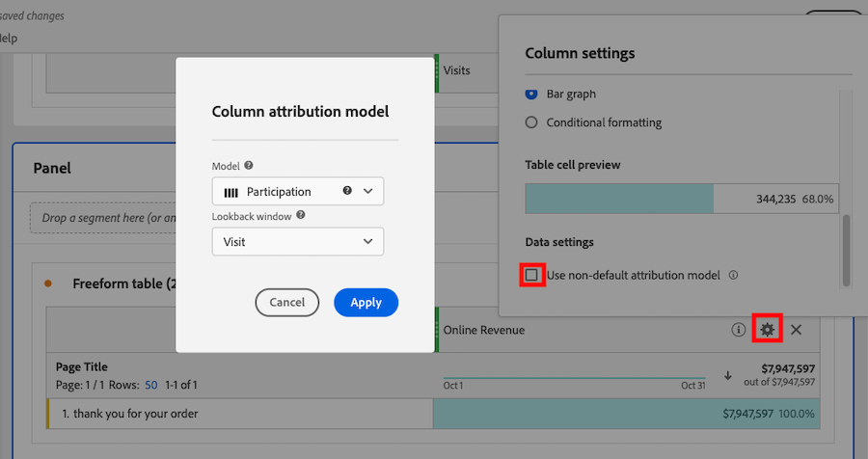The image size is (868, 459).
Task: Open Online Revenue column settings gear
Action: point(767,330)
